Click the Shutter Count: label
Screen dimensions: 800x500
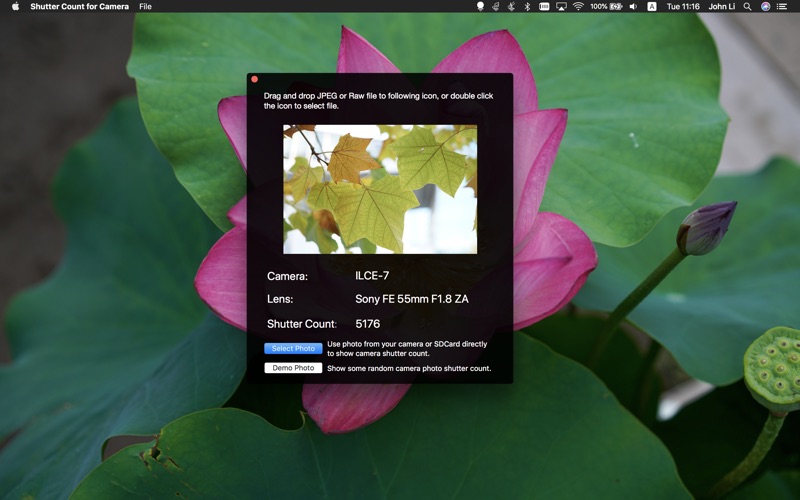pyautogui.click(x=302, y=324)
